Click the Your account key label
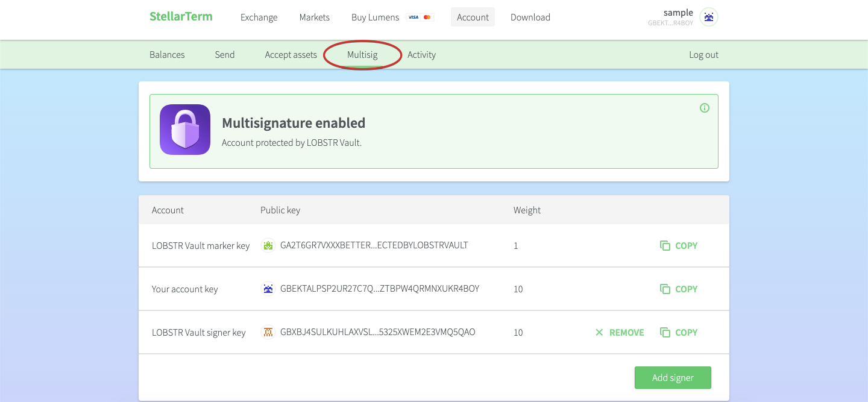Image resolution: width=868 pixels, height=402 pixels. coord(184,289)
